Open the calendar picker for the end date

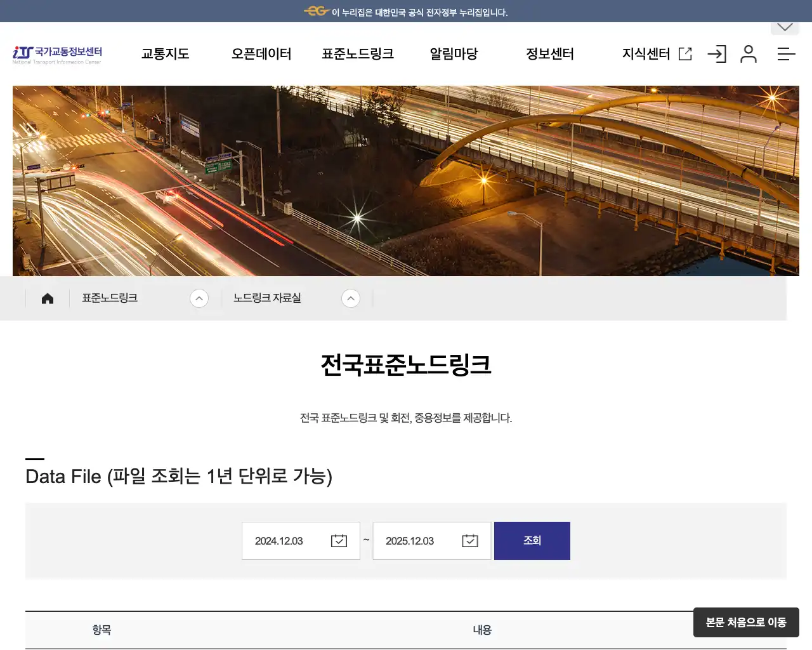pyautogui.click(x=469, y=540)
